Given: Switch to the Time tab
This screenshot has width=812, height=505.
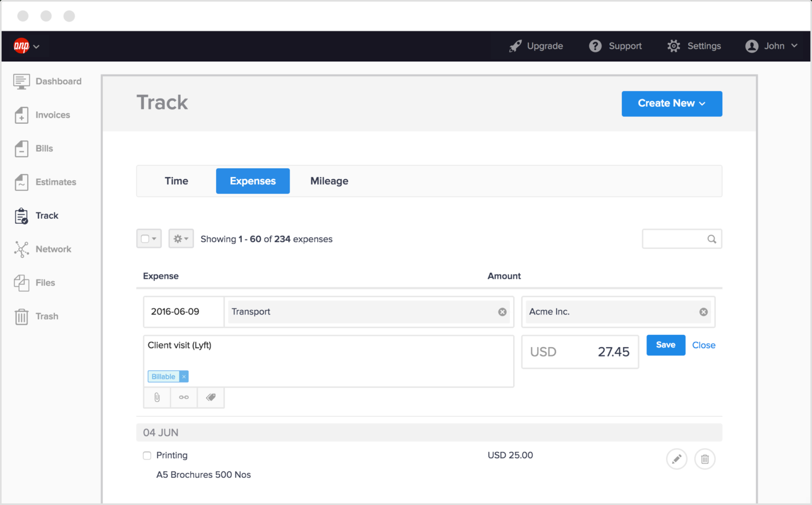Looking at the screenshot, I should 176,181.
